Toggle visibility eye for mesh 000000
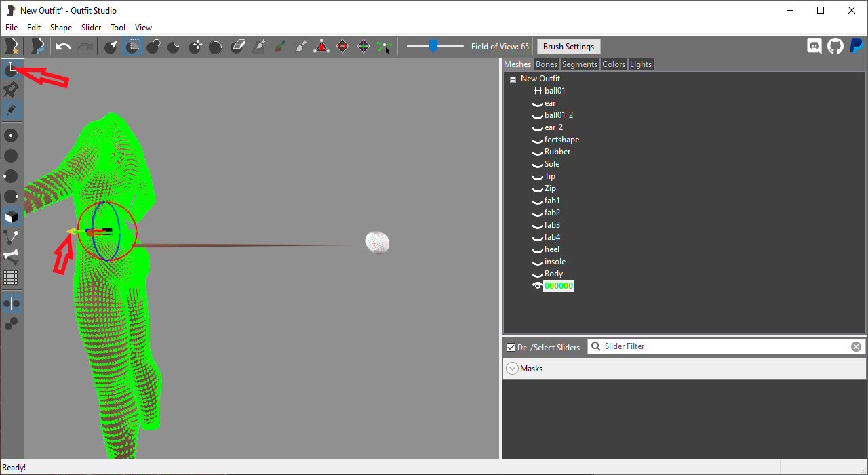 click(538, 286)
